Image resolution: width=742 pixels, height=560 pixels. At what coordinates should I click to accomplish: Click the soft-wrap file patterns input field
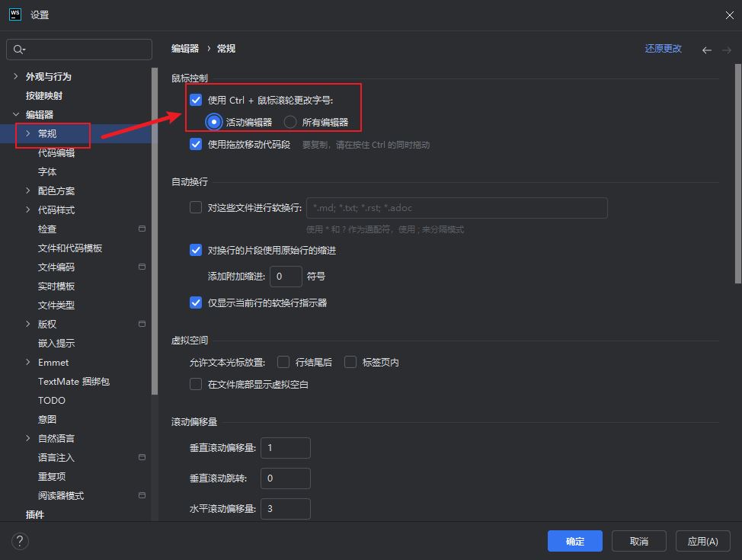pyautogui.click(x=457, y=207)
